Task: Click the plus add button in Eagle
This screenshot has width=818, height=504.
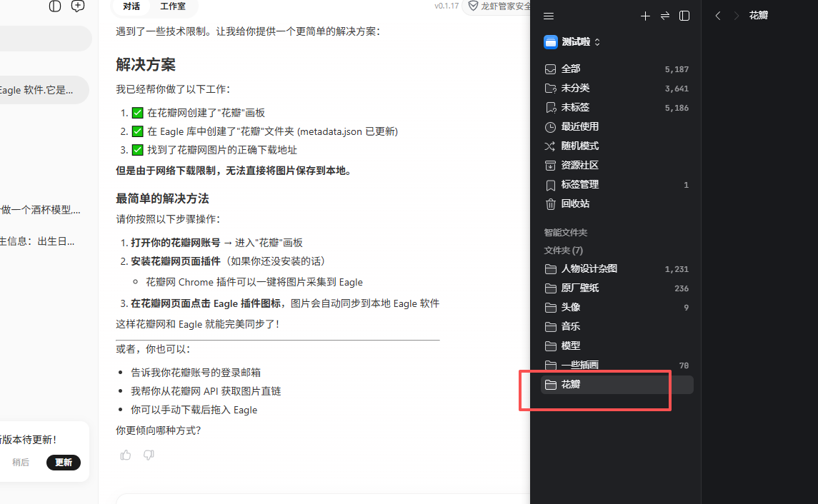Action: pos(645,16)
